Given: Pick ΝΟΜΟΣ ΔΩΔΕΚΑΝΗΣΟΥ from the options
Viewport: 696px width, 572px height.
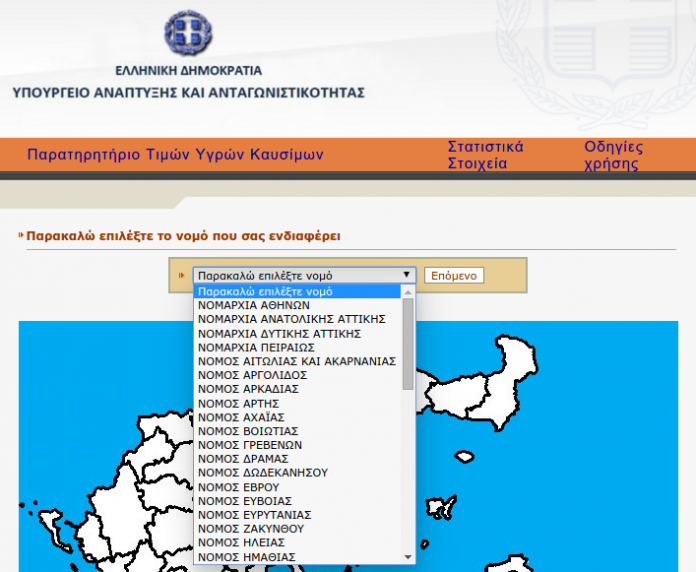Looking at the screenshot, I should click(297, 473).
